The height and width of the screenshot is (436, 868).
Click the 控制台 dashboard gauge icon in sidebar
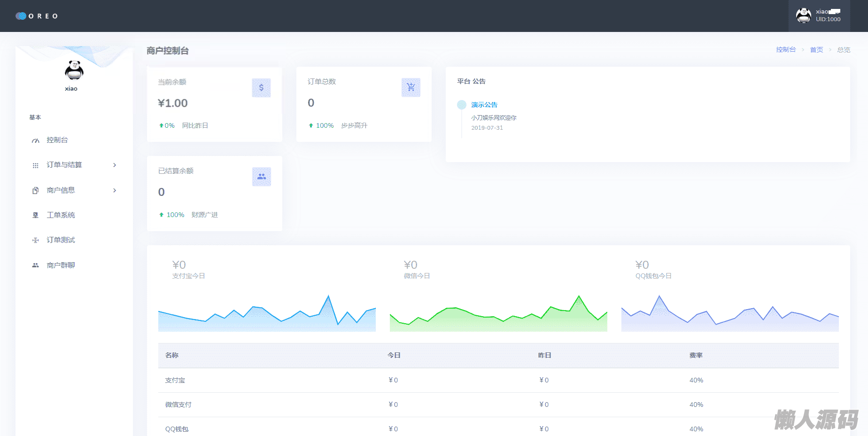click(36, 140)
